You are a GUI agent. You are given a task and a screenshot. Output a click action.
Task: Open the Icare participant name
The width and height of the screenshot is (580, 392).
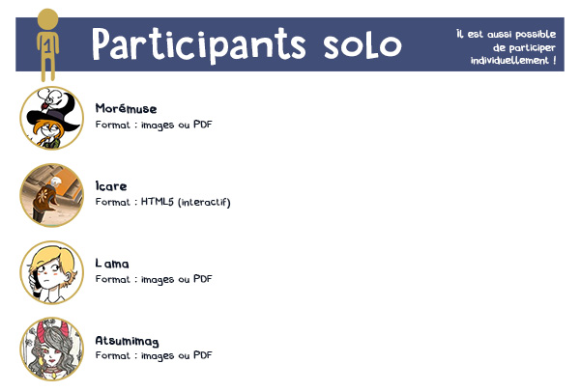111,185
